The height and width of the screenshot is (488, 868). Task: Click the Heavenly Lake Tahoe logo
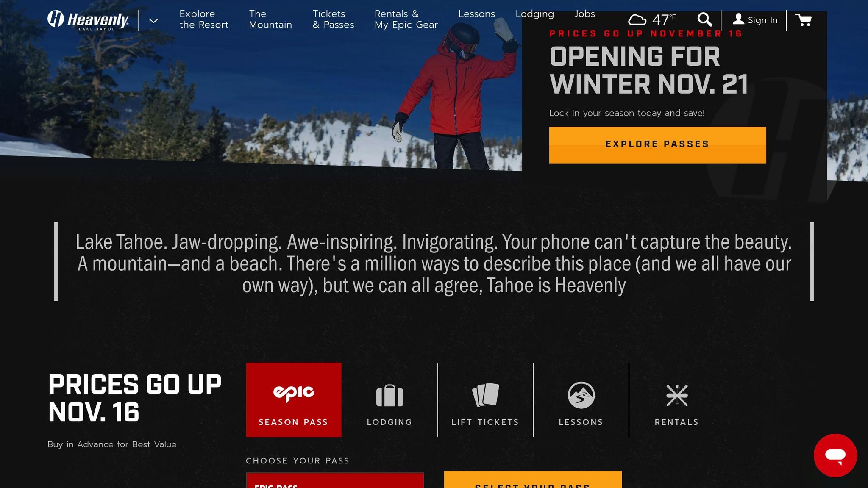[x=88, y=20]
